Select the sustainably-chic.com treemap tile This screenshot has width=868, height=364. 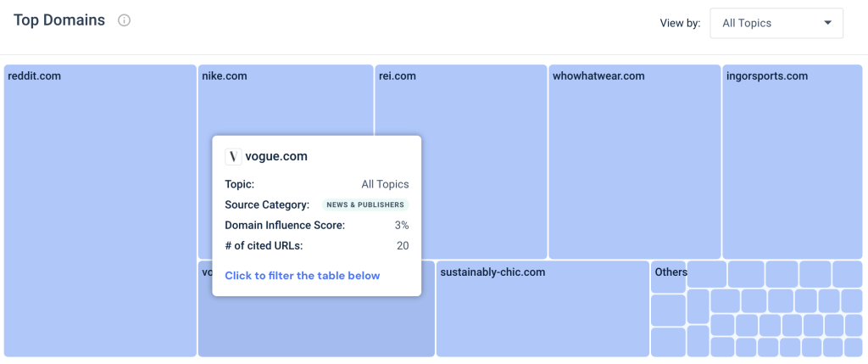point(542,309)
